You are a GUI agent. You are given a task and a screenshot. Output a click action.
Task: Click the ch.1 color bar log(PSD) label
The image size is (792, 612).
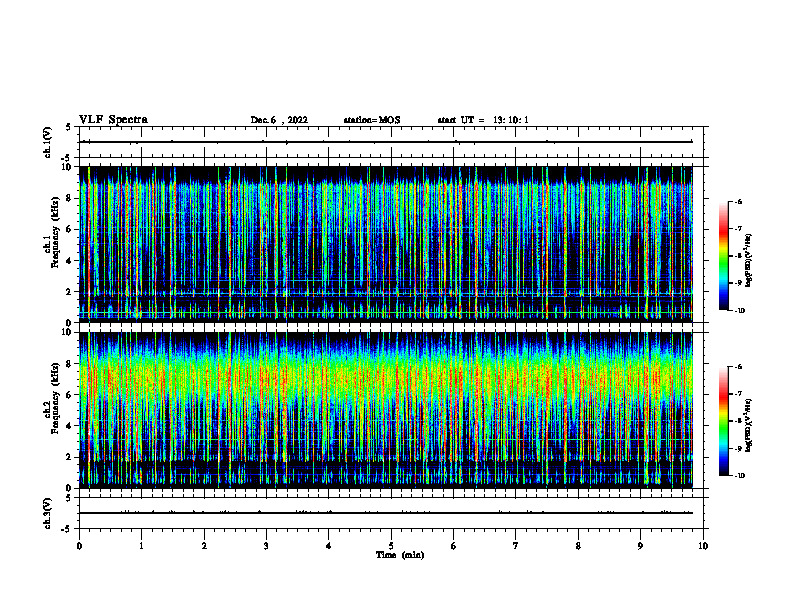click(748, 261)
